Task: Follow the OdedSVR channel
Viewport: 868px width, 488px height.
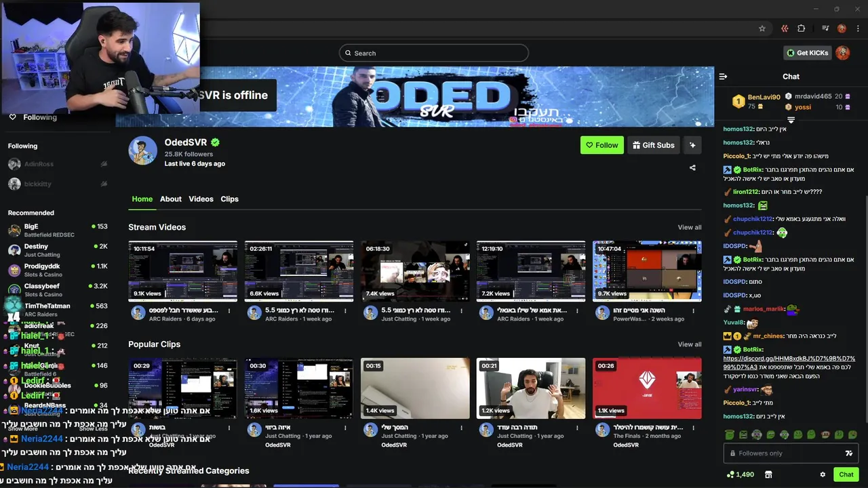Action: click(x=602, y=145)
